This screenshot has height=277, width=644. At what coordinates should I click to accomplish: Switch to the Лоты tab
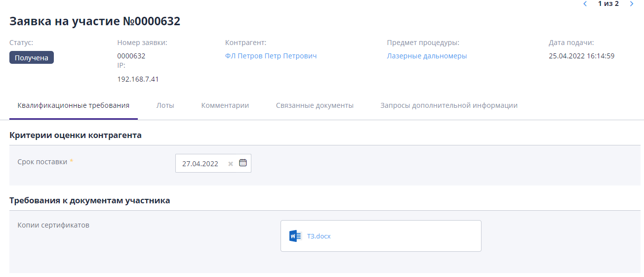coord(165,105)
